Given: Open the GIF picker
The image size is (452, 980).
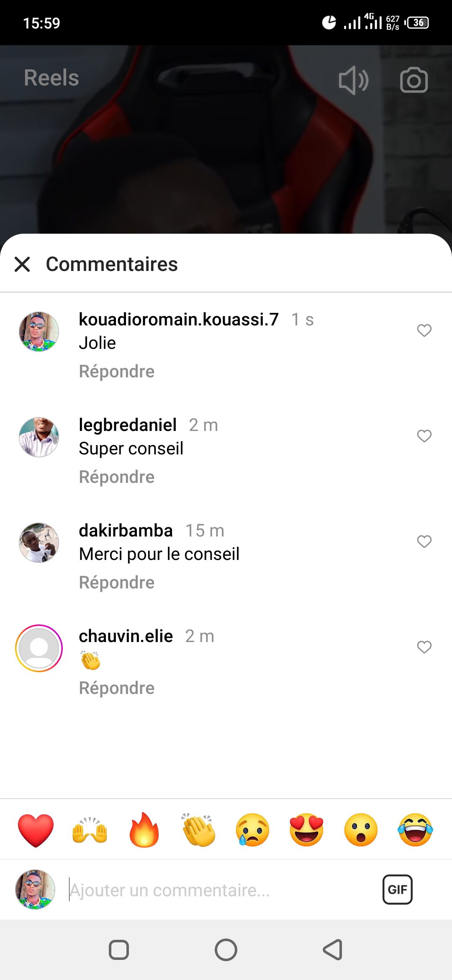Looking at the screenshot, I should pos(397,890).
